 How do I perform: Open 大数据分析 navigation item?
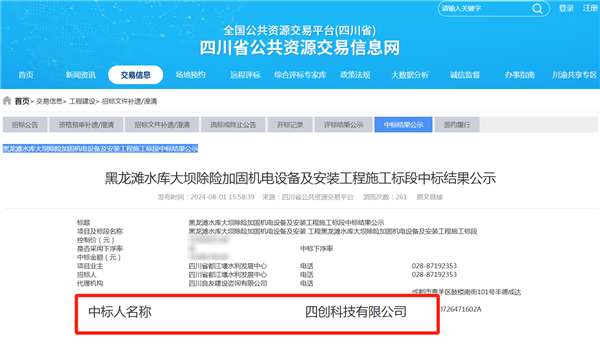point(410,75)
